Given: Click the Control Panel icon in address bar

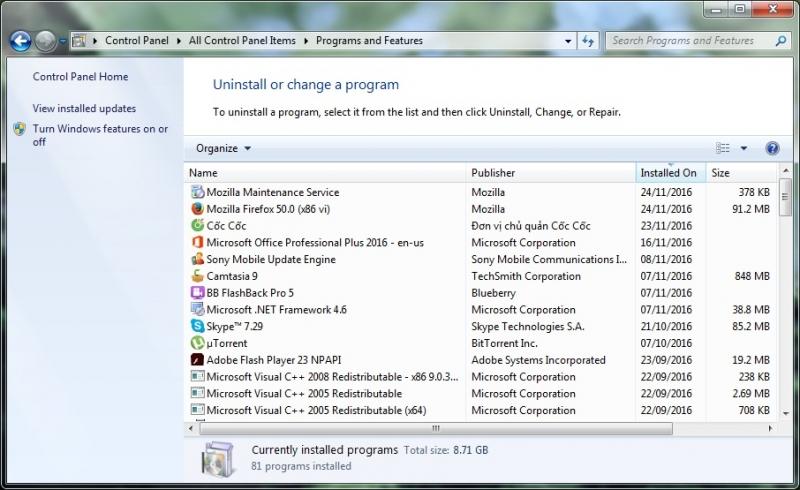Looking at the screenshot, I should pyautogui.click(x=79, y=41).
